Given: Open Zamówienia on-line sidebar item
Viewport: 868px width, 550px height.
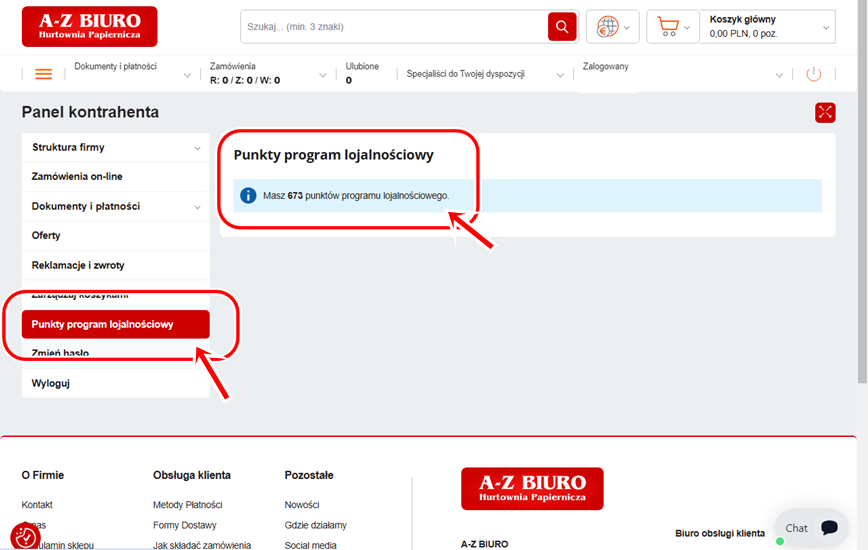Looking at the screenshot, I should pyautogui.click(x=116, y=177).
